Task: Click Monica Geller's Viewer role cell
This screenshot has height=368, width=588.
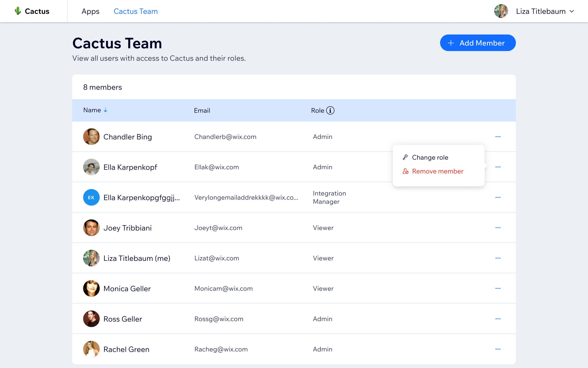Action: (x=323, y=289)
